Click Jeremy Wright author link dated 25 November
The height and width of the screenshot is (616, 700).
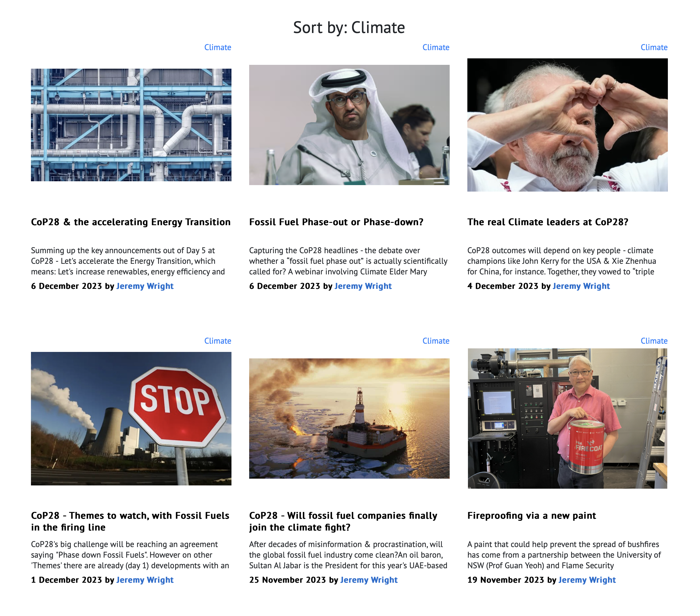[x=369, y=580]
